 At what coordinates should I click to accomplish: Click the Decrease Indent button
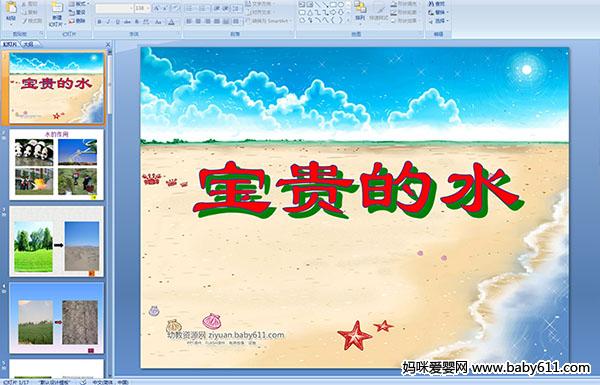(x=217, y=8)
